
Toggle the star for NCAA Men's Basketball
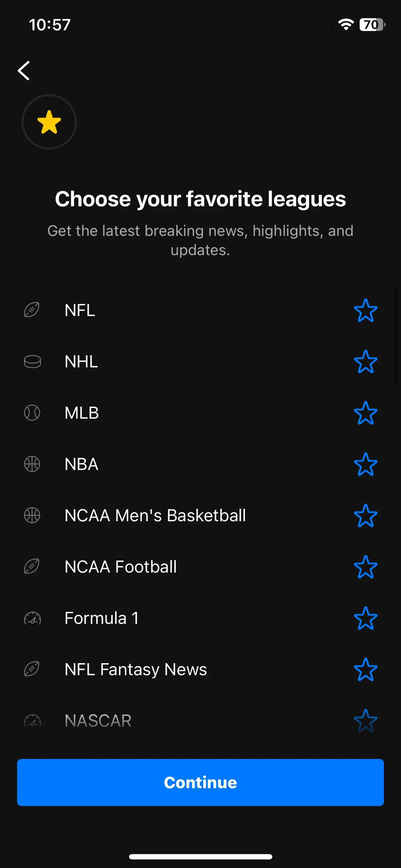pyautogui.click(x=366, y=515)
